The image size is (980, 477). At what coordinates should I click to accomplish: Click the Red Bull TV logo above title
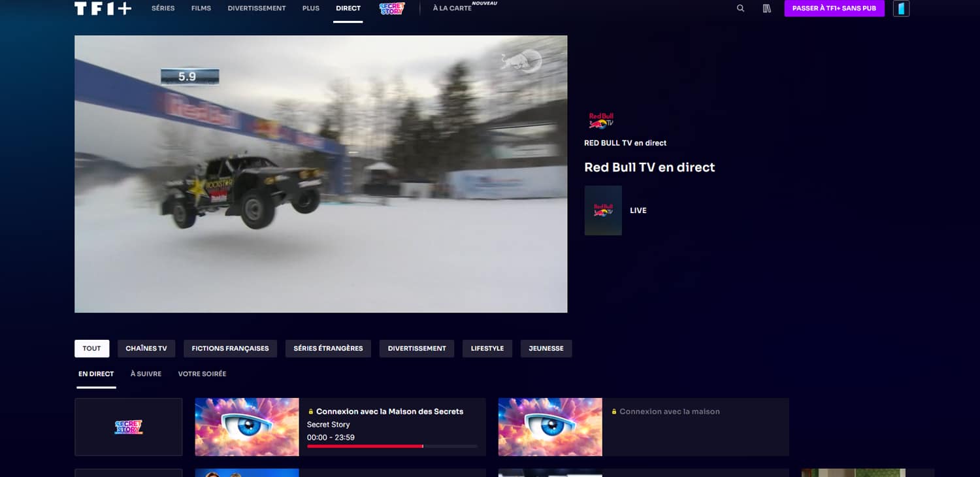click(x=601, y=120)
